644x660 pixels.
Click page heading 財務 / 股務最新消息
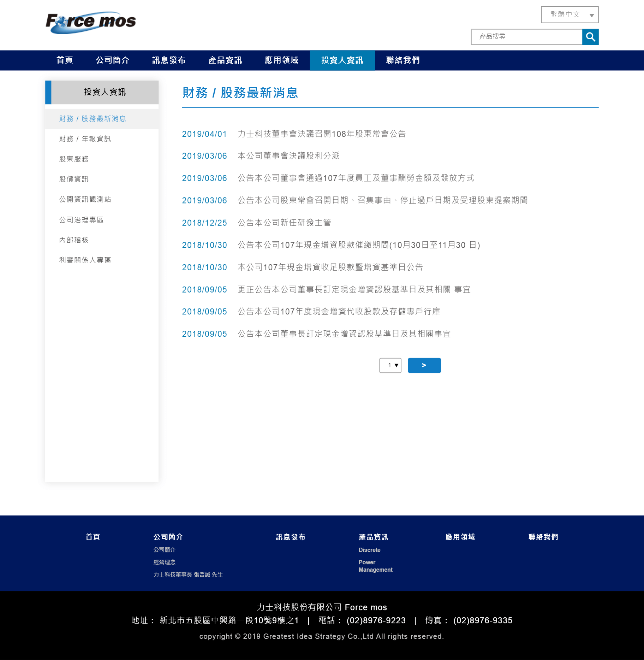240,93
